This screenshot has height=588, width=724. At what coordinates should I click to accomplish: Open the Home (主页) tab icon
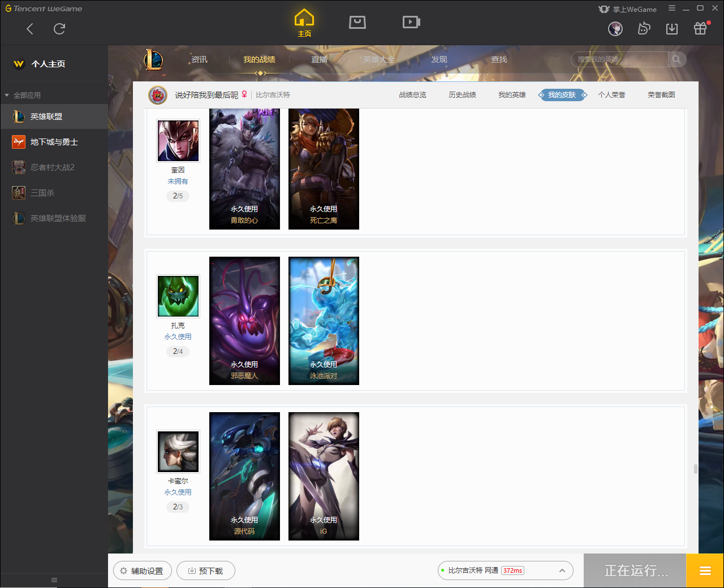click(x=304, y=23)
